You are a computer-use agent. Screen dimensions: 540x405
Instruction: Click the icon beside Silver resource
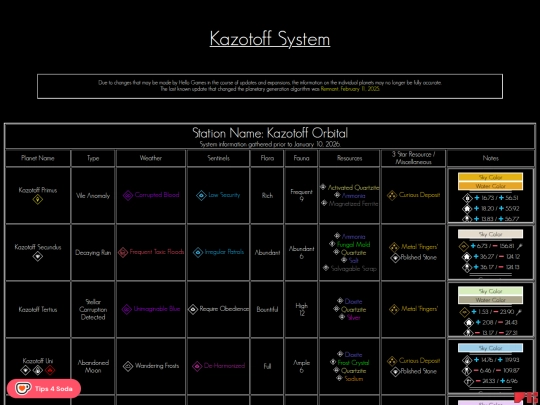click(x=342, y=317)
